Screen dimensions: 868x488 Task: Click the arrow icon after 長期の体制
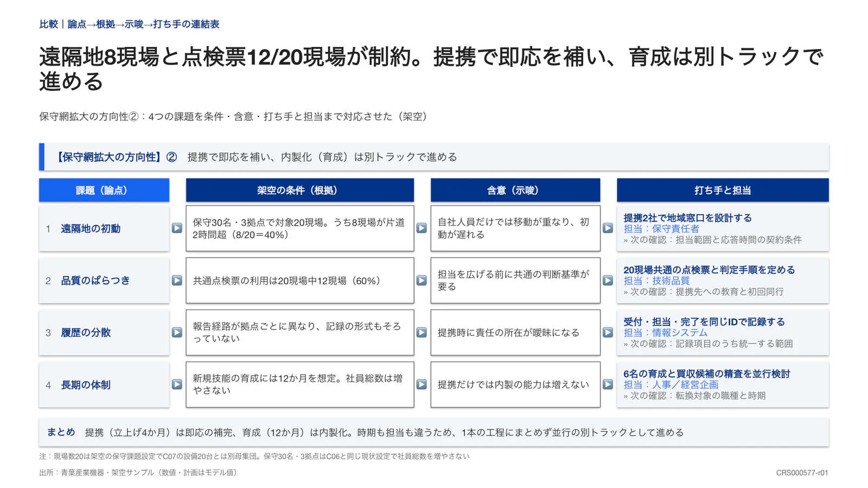tap(177, 384)
